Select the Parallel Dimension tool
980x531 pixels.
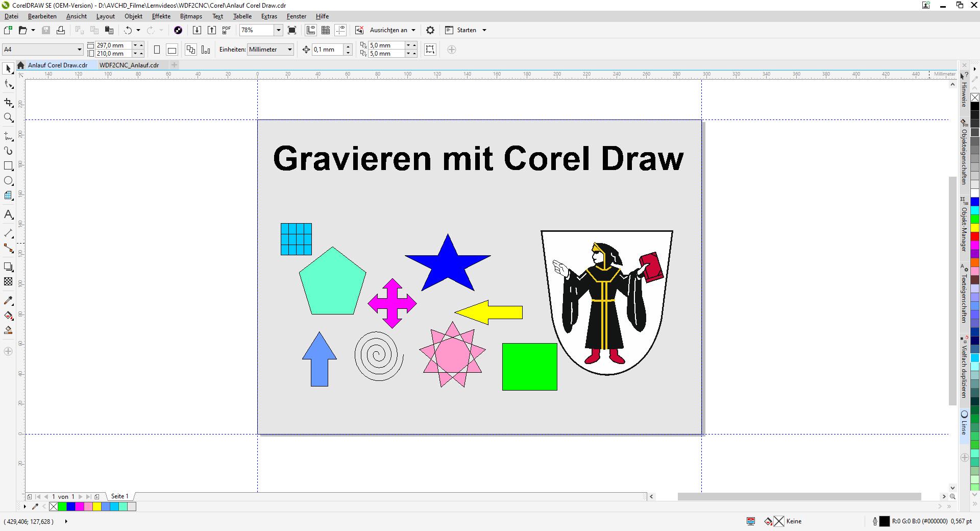(x=8, y=233)
